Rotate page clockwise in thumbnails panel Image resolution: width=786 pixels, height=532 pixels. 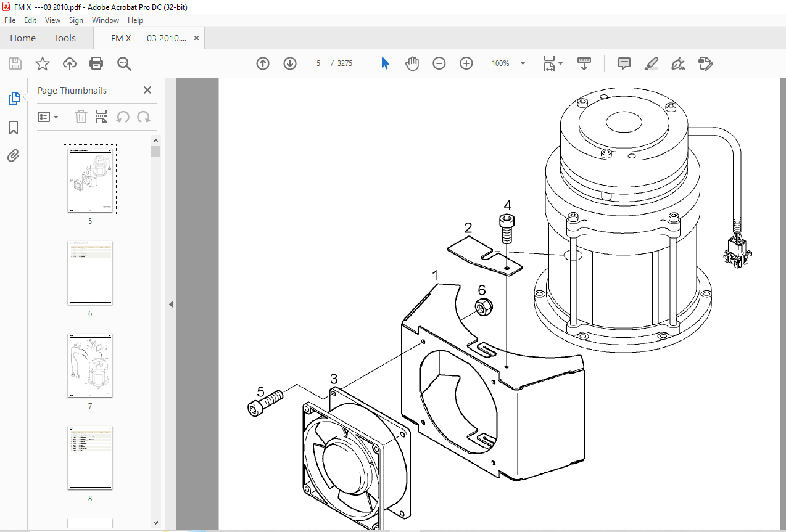[x=144, y=117]
